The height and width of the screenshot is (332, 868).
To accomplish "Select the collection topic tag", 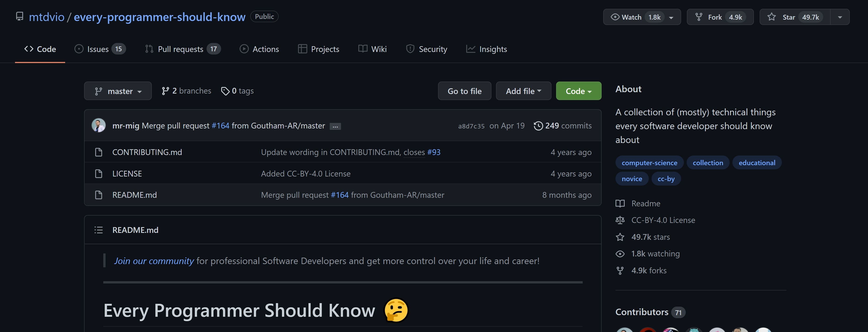I will (708, 163).
